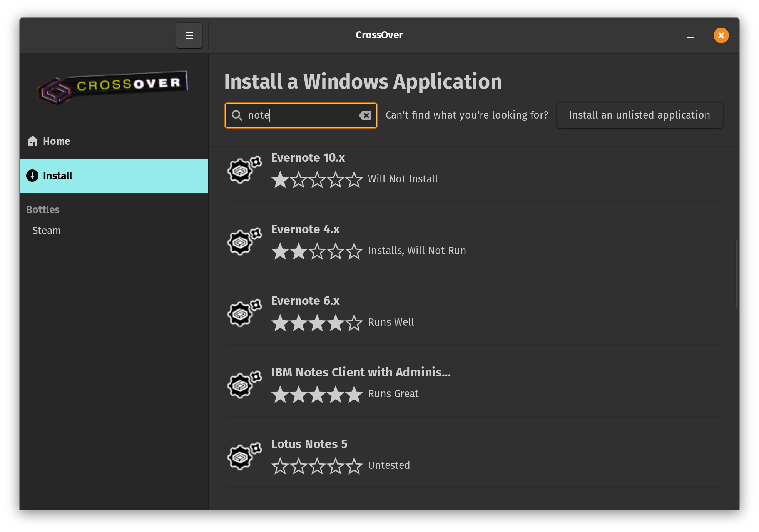This screenshot has width=759, height=532.
Task: Click the Install sidebar navigation icon
Action: click(32, 176)
